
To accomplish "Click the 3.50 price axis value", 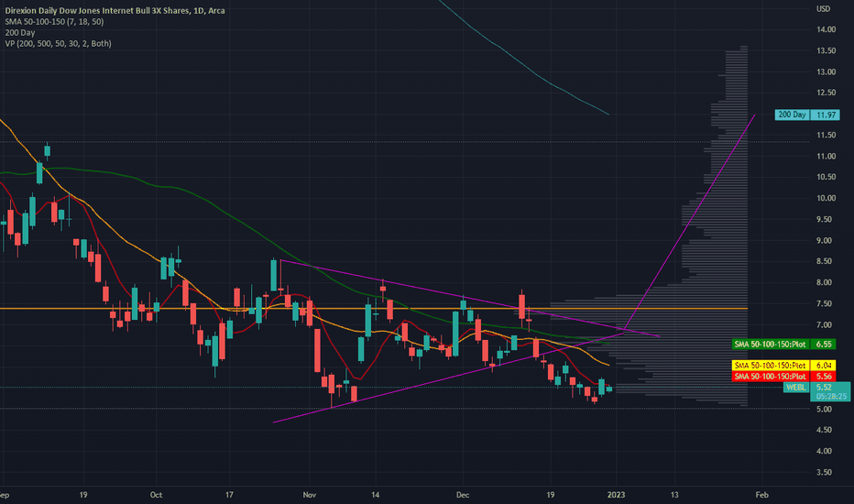I will pyautogui.click(x=824, y=473).
